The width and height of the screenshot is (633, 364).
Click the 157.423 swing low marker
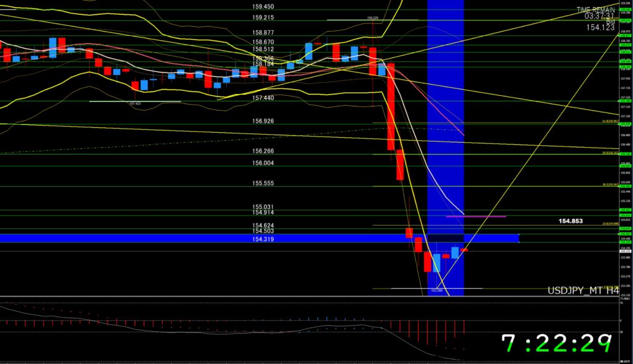pos(135,104)
